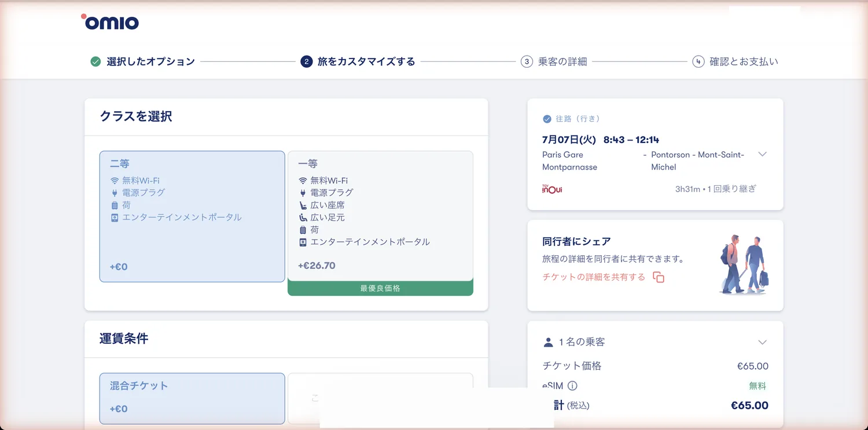The width and height of the screenshot is (868, 430).
Task: Click the green checkmark for 選択したオプション
Action: (x=95, y=61)
